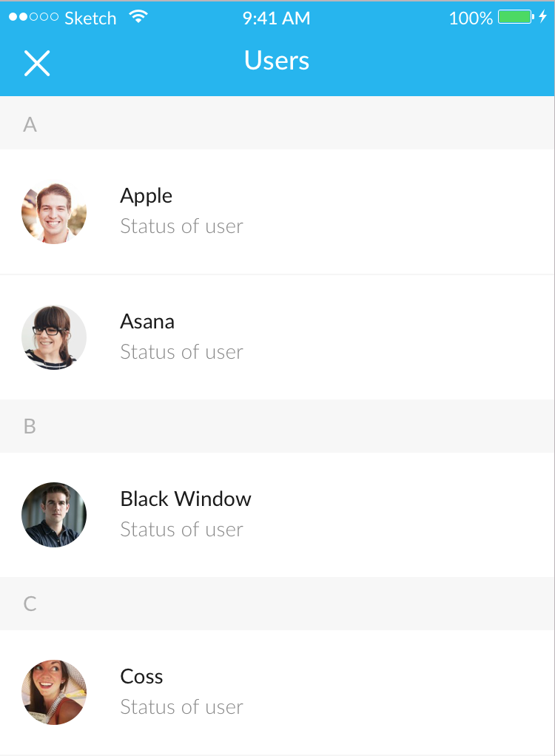Close the Users screen with X

[37, 63]
